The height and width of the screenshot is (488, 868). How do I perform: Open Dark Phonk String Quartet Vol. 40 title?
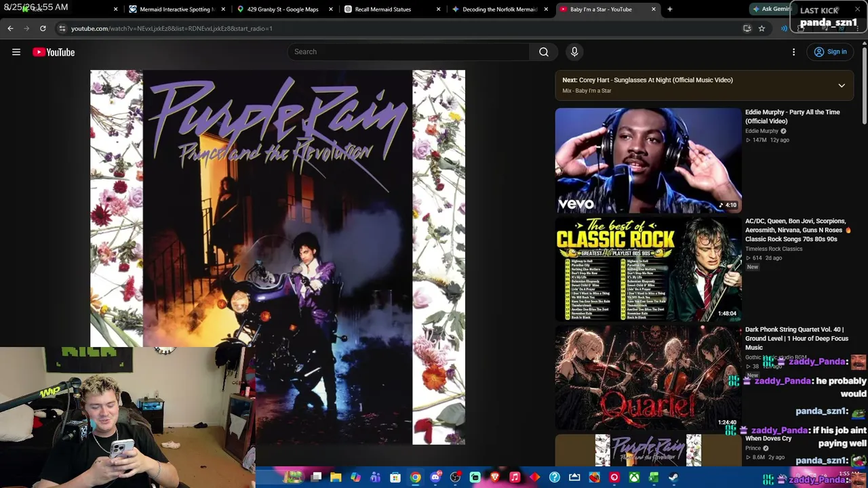[797, 338]
